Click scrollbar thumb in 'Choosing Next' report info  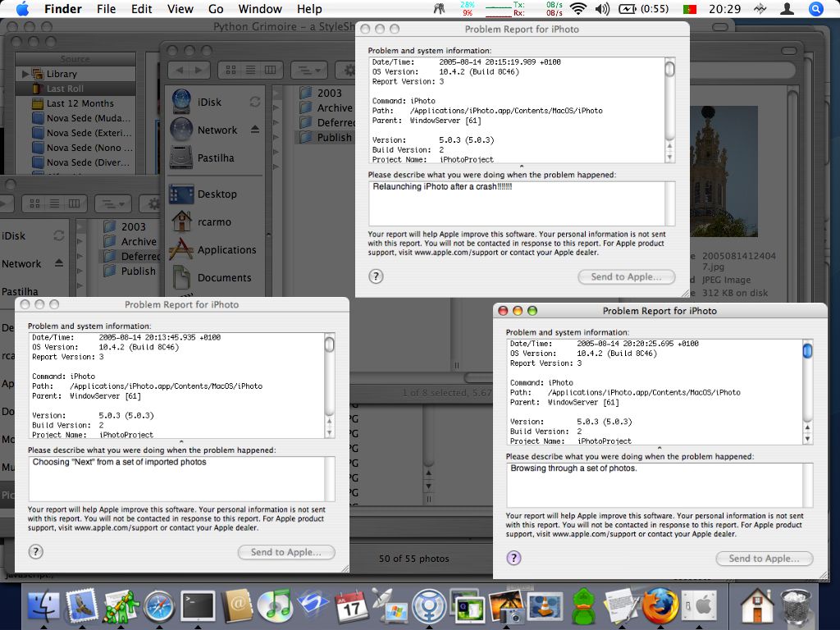(x=330, y=344)
